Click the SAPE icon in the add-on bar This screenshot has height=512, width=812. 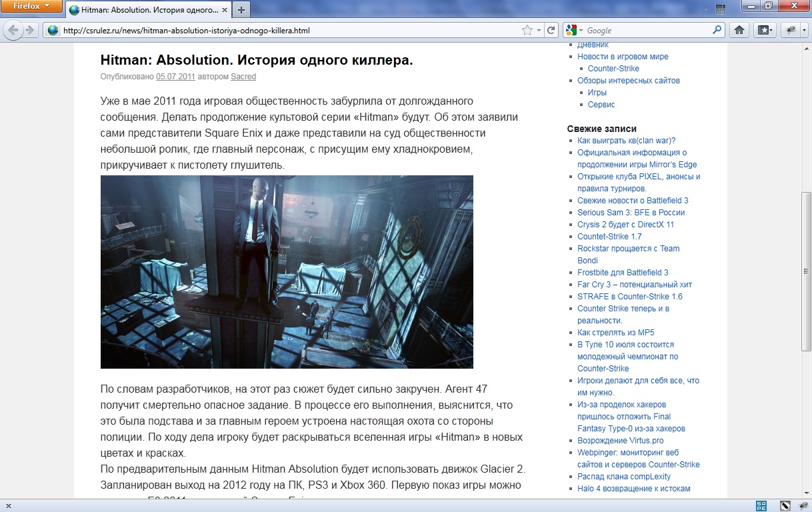(x=762, y=506)
